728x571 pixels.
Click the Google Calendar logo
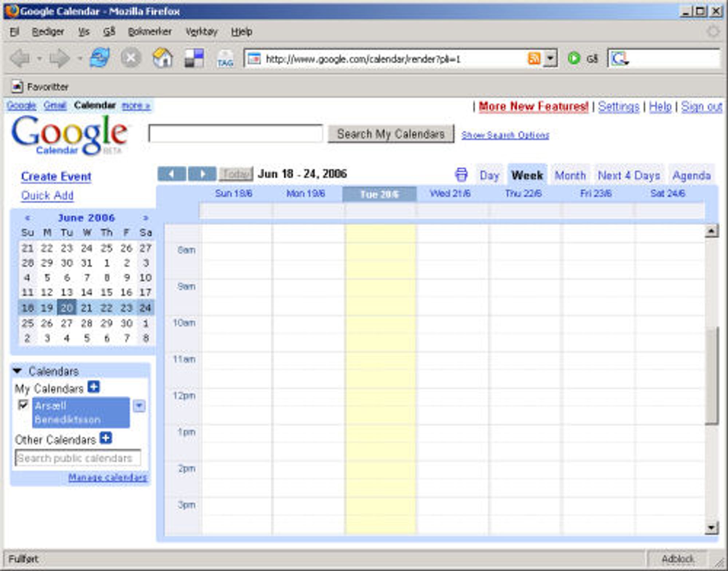pos(69,135)
